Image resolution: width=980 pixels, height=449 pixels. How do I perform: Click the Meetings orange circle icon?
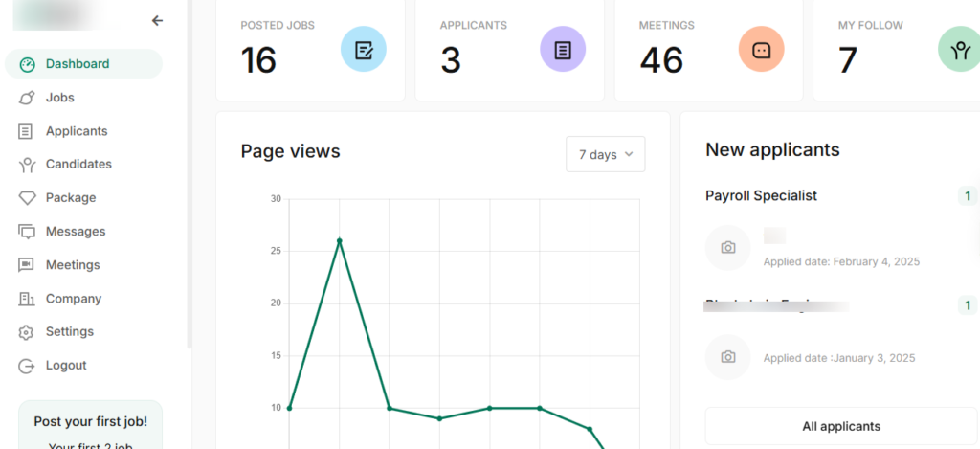pyautogui.click(x=761, y=50)
